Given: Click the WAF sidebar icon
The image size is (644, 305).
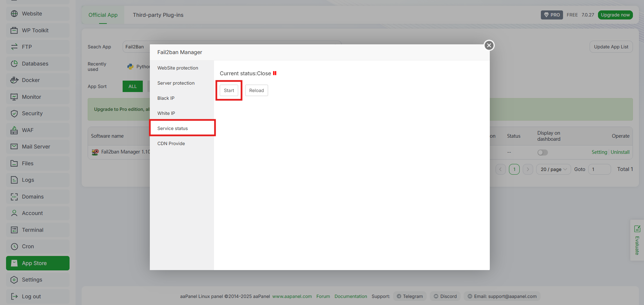Looking at the screenshot, I should pyautogui.click(x=14, y=130).
